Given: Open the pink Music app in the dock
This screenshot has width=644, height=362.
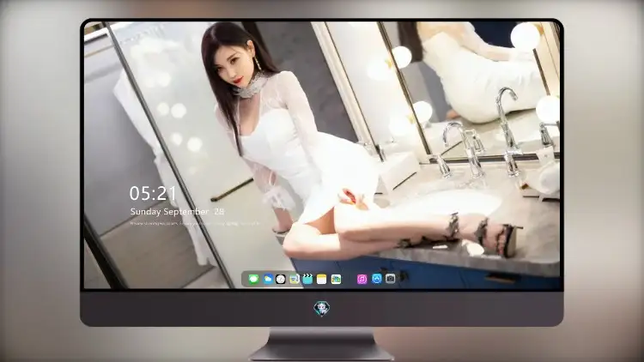Looking at the screenshot, I should pos(361,279).
